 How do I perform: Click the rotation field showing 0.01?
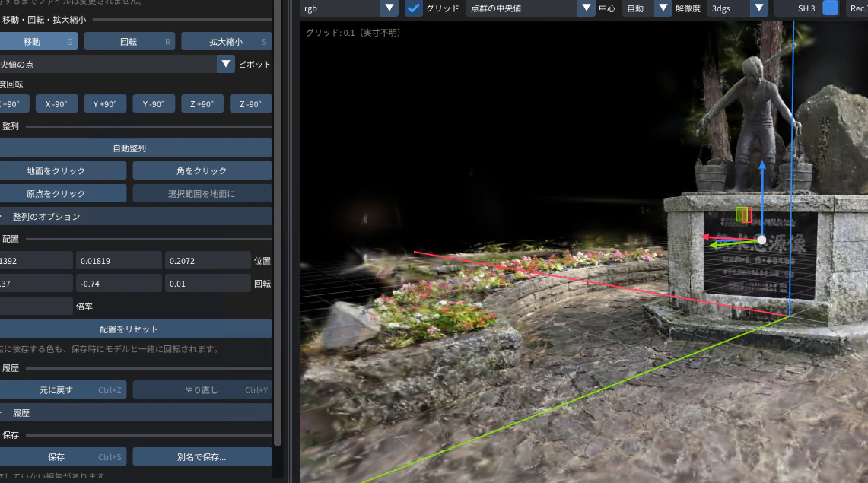[x=208, y=283]
